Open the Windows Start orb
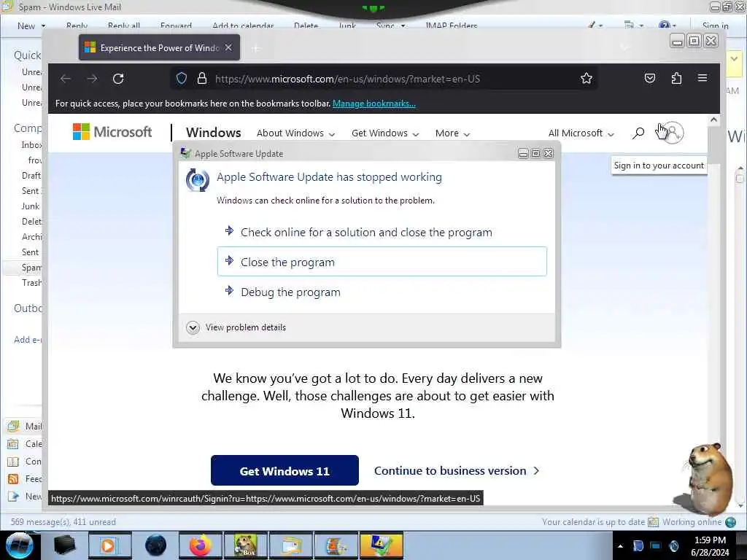This screenshot has height=560, width=747. (20, 545)
